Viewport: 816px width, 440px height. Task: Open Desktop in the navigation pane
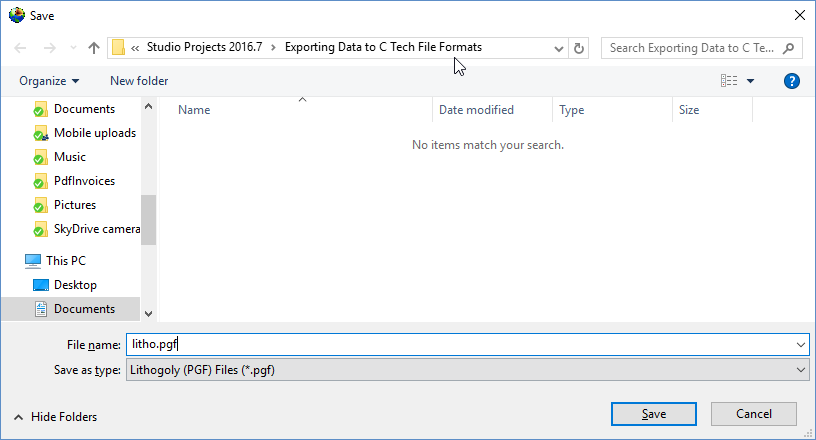[75, 285]
